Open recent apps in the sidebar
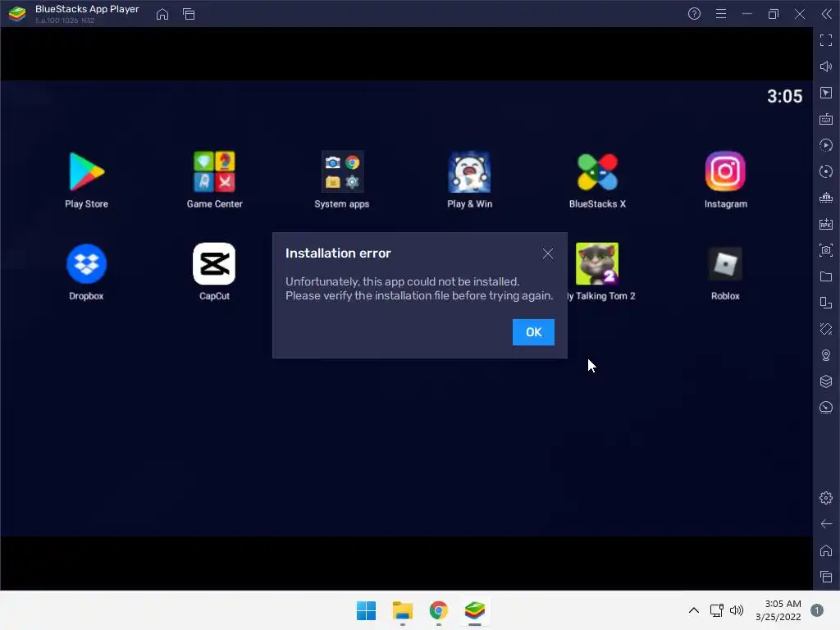The image size is (840, 630). click(x=826, y=577)
